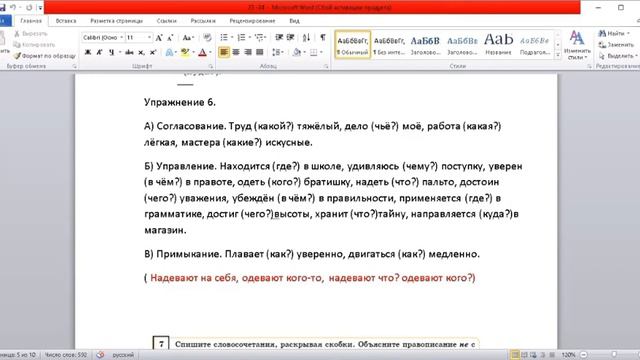Open Изменить стили menu
Viewport: 640px width, 360px height.
[577, 45]
